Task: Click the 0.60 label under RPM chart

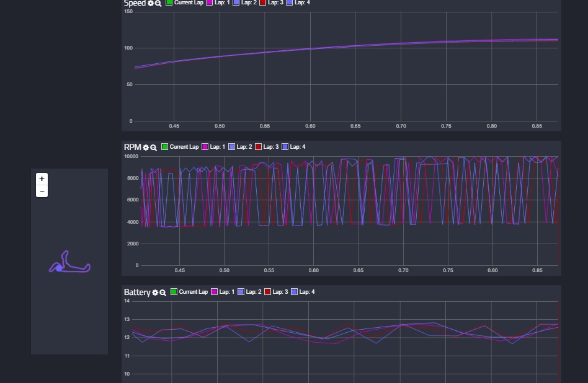Action: pyautogui.click(x=313, y=270)
